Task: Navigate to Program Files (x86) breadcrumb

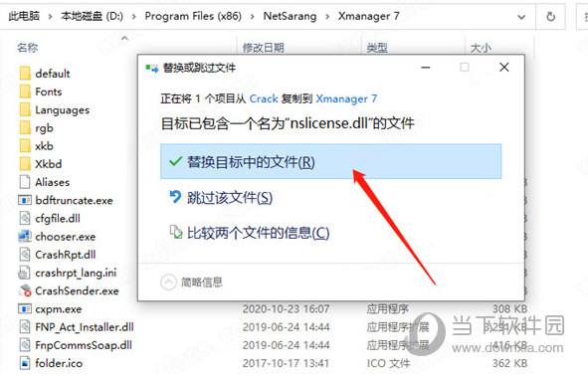Action: pyautogui.click(x=193, y=16)
